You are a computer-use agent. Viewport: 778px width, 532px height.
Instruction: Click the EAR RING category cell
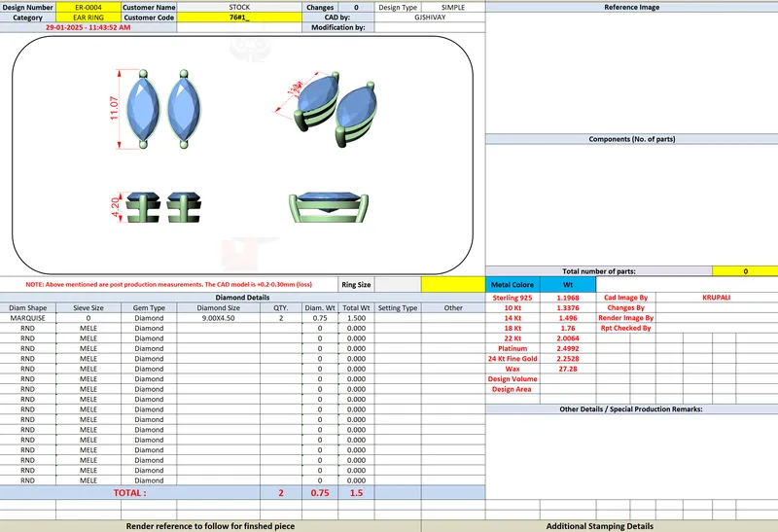tap(88, 18)
